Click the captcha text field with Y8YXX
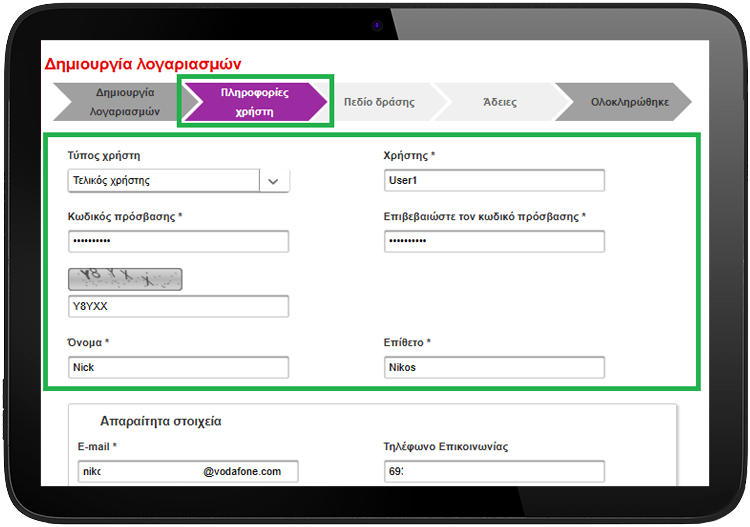750x527 pixels. pyautogui.click(x=178, y=306)
